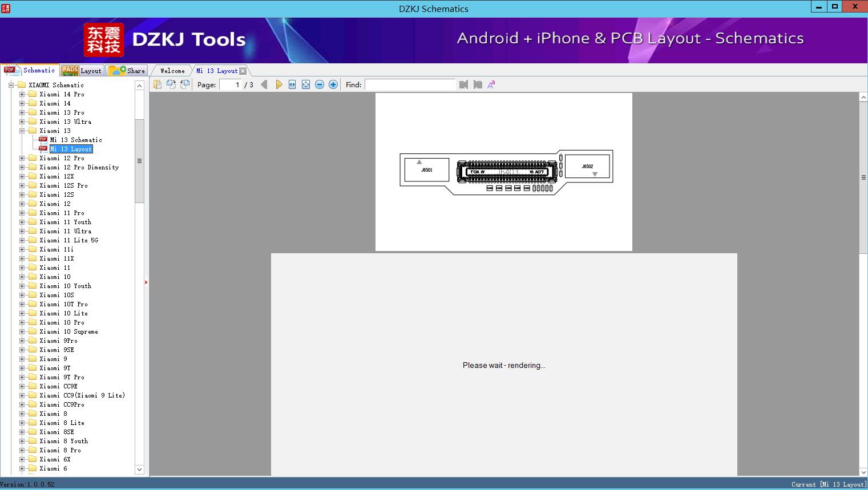Viewport: 868px width, 490px height.
Task: Click find next icon
Action: pyautogui.click(x=478, y=84)
